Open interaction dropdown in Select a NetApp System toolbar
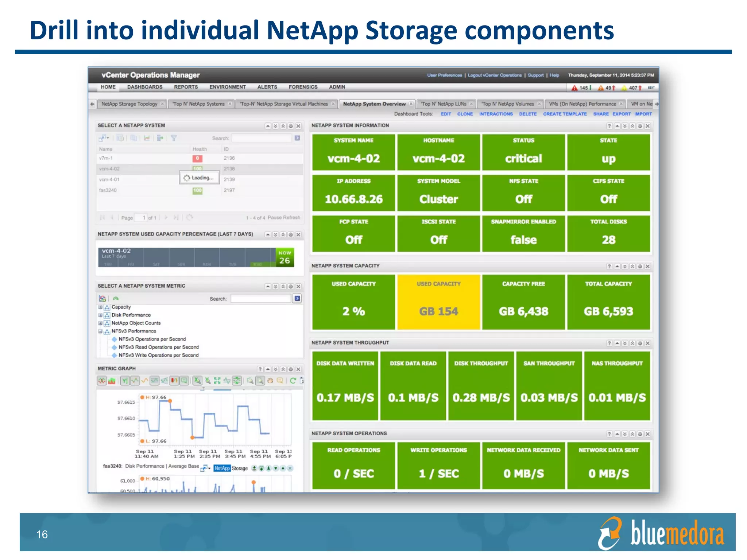Image resolution: width=747 pixels, height=560 pixels. coord(104,138)
